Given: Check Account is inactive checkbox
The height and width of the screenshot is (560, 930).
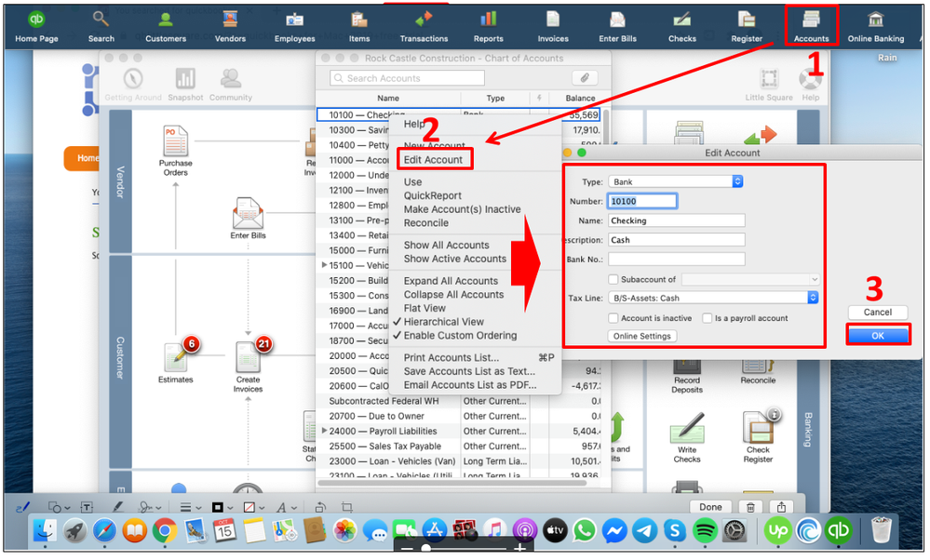Looking at the screenshot, I should 613,318.
